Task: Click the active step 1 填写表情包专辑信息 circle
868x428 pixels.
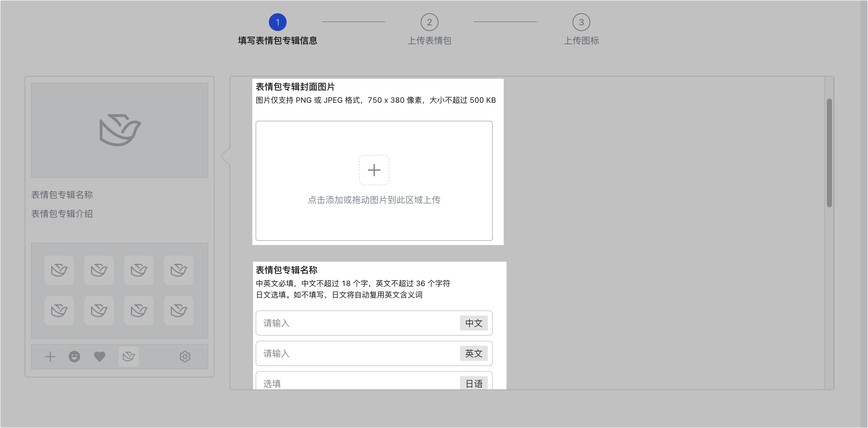Action: 277,21
